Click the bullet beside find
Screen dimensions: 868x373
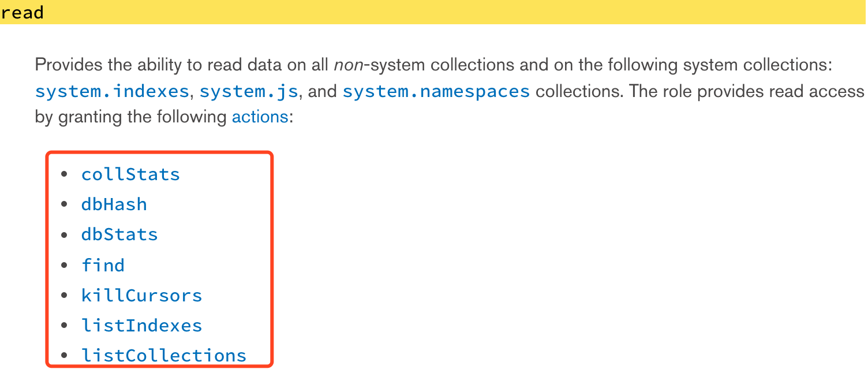coord(64,265)
